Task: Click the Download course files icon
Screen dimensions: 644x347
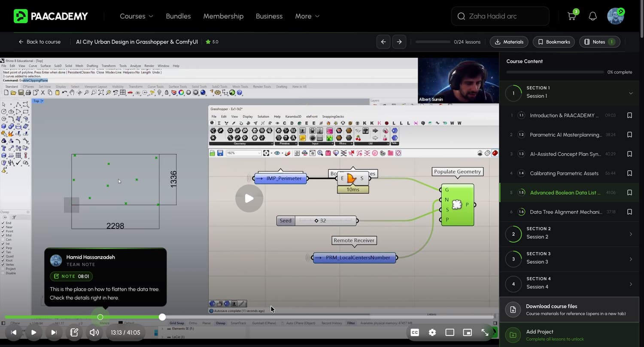Action: (x=513, y=310)
